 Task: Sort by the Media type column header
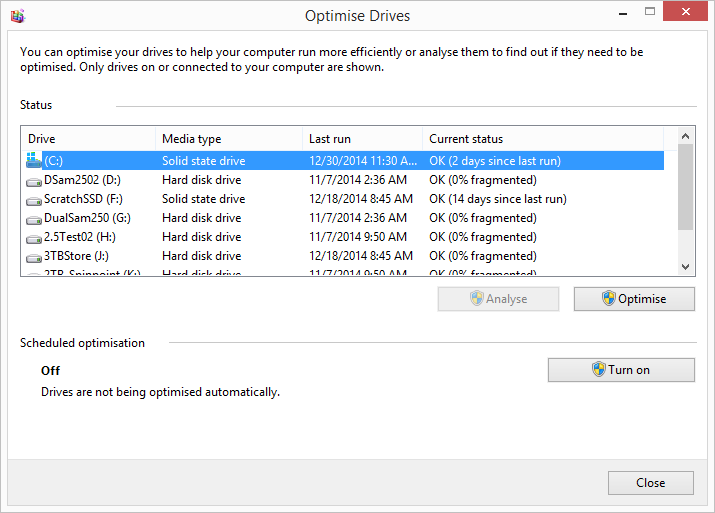tap(229, 139)
